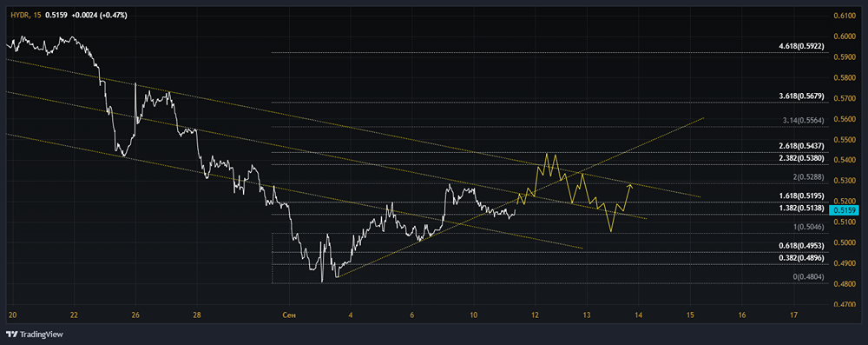This screenshot has width=868, height=345.
Task: Click date 13 on the time axis
Action: click(x=587, y=315)
